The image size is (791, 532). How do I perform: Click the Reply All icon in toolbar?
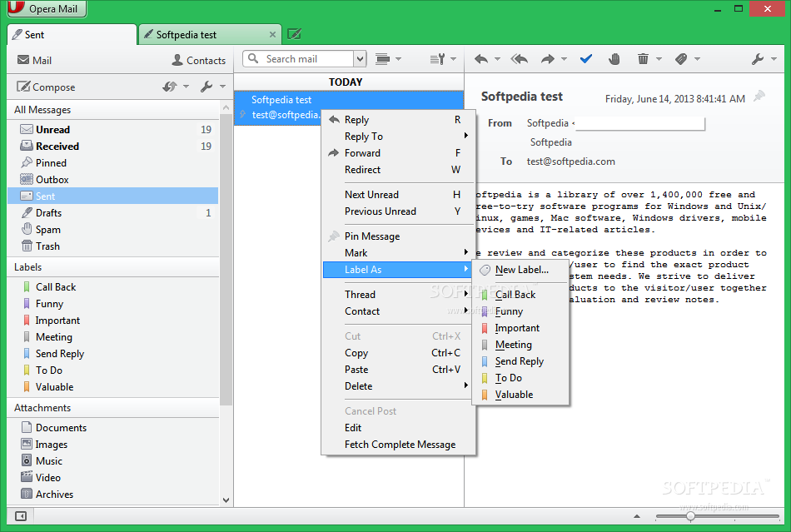coord(519,59)
